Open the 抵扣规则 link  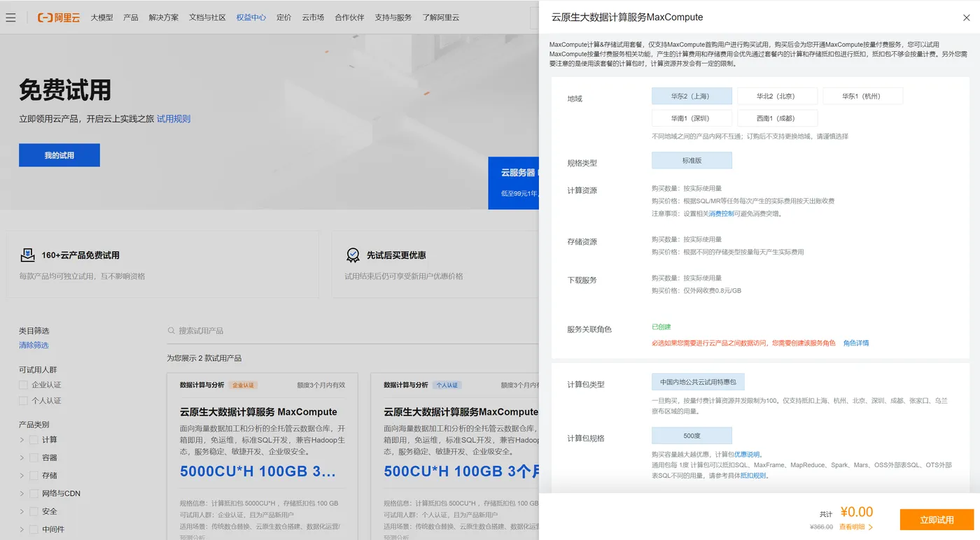(754, 476)
